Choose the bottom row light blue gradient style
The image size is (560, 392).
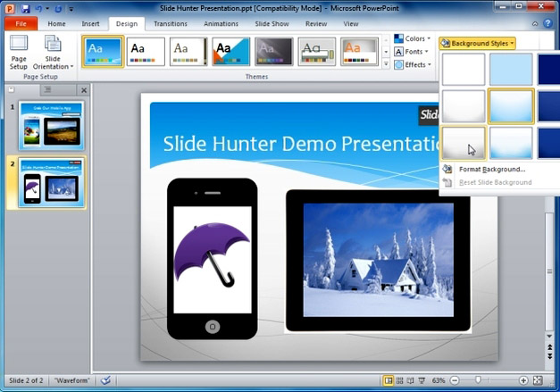point(511,143)
